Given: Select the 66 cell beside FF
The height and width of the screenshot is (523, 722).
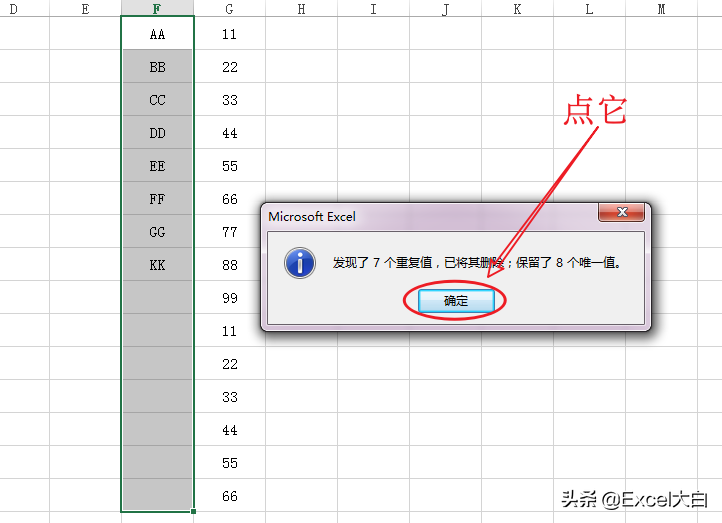Looking at the screenshot, I should coord(229,198).
